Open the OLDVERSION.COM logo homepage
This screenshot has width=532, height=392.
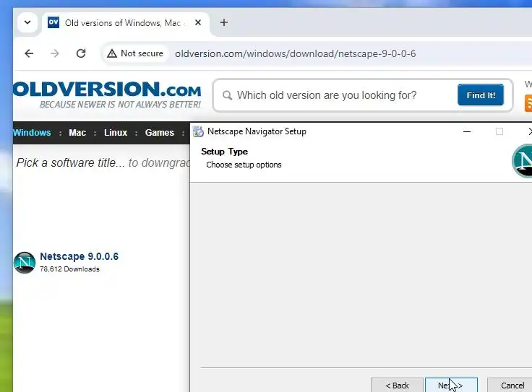(x=107, y=89)
